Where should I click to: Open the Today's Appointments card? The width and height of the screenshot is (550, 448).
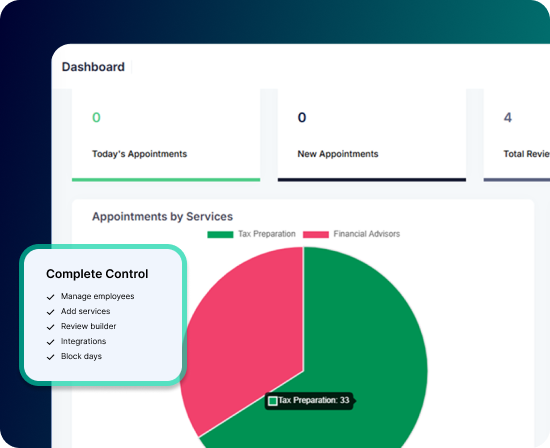pos(166,135)
